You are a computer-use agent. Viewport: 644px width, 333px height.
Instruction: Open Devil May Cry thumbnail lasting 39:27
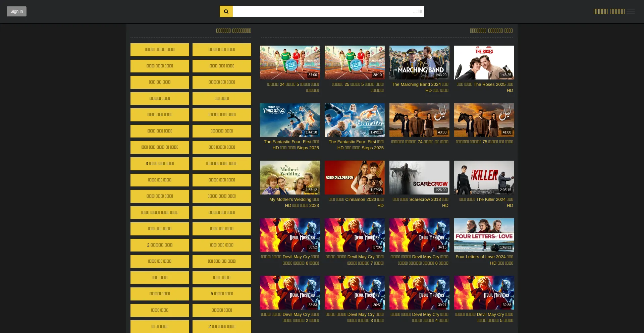(419, 292)
